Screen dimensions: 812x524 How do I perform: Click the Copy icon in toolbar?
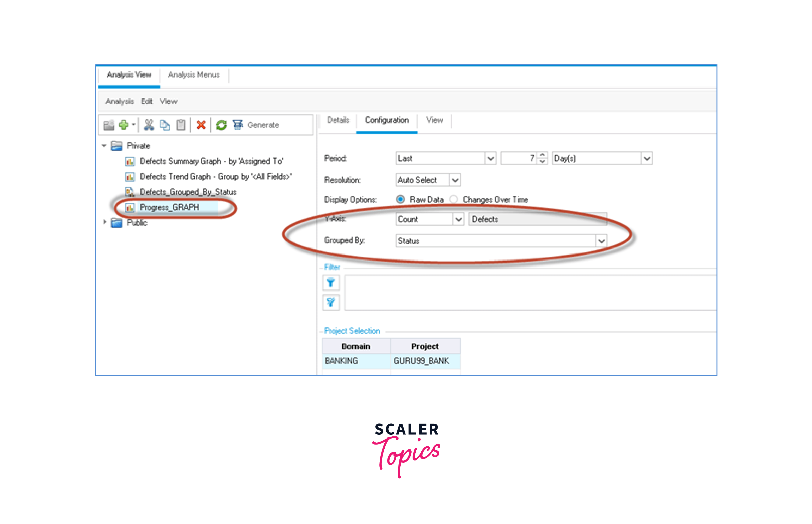(165, 126)
